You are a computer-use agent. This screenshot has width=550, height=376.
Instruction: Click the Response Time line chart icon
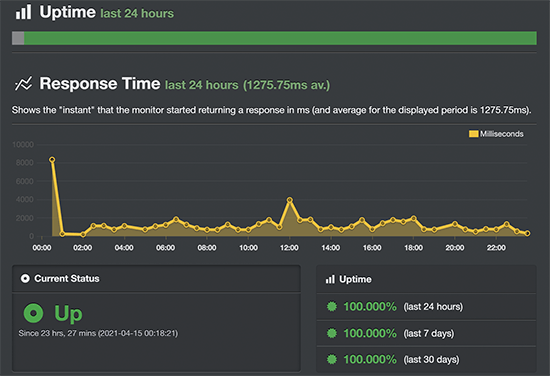23,83
